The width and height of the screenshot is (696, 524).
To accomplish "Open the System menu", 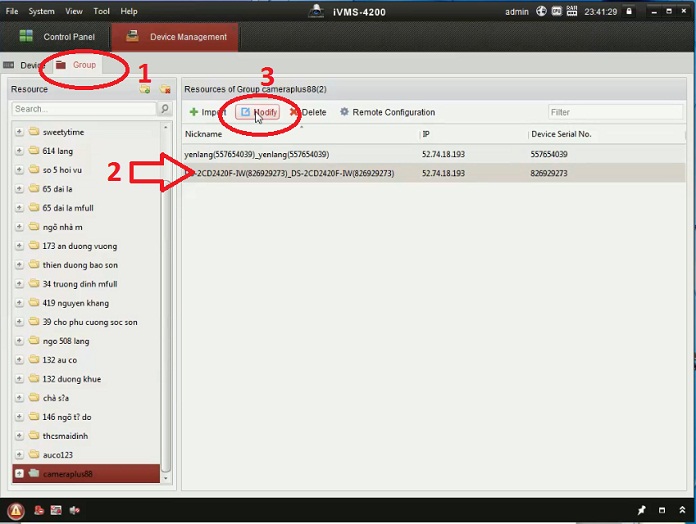I will [x=41, y=11].
